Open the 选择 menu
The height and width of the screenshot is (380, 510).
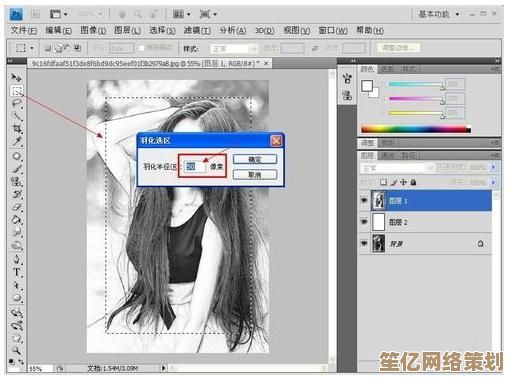pyautogui.click(x=162, y=30)
